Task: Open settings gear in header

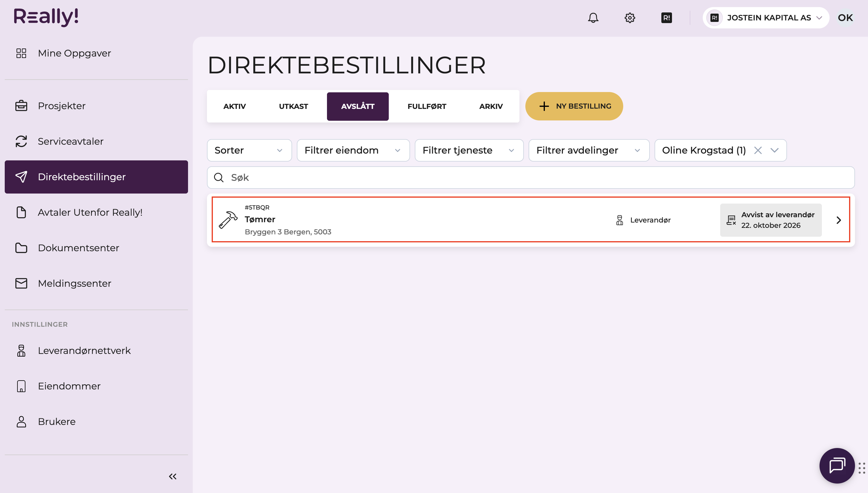Action: click(x=629, y=18)
